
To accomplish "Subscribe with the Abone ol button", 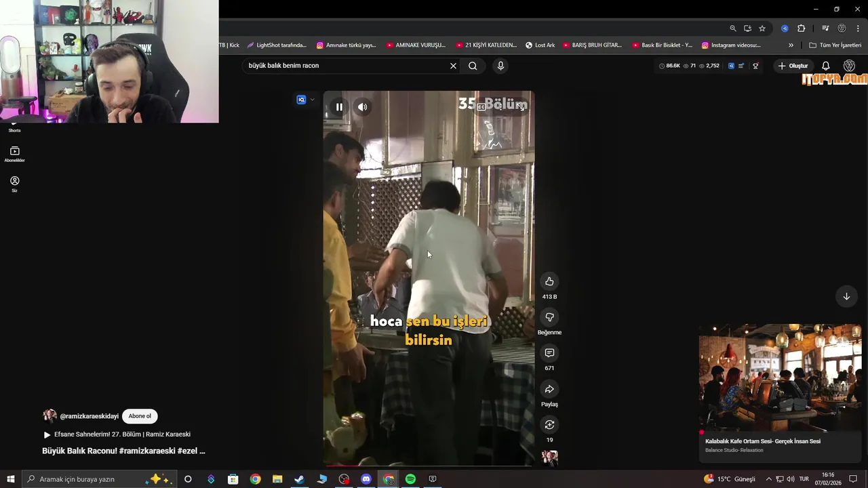I will click(140, 416).
